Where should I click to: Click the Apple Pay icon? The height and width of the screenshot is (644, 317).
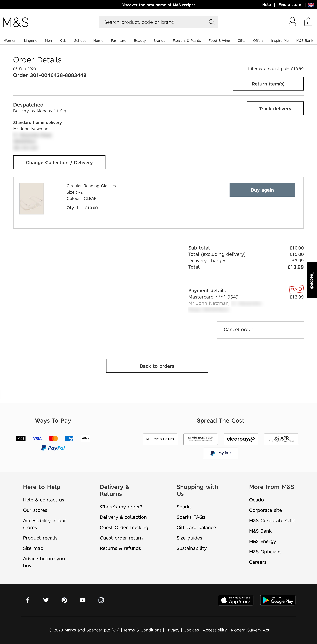[85, 438]
